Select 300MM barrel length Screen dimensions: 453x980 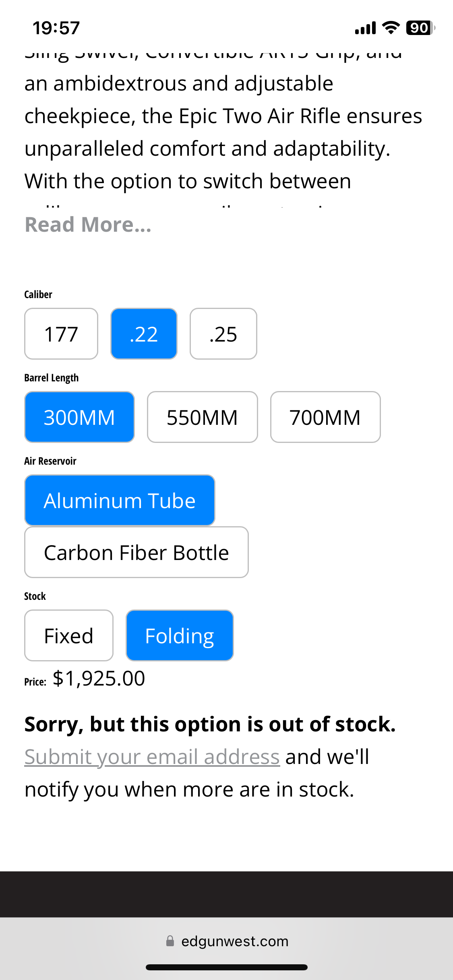(x=79, y=417)
